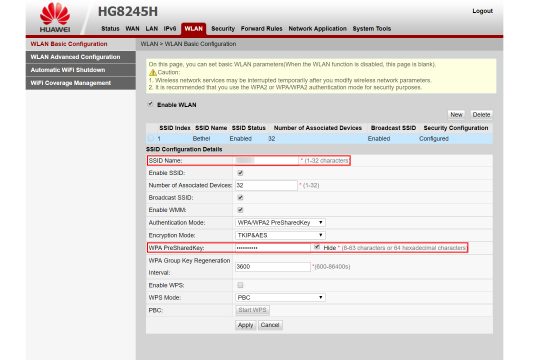
Task: Toggle the Broadcast SSID checkbox
Action: (240, 198)
